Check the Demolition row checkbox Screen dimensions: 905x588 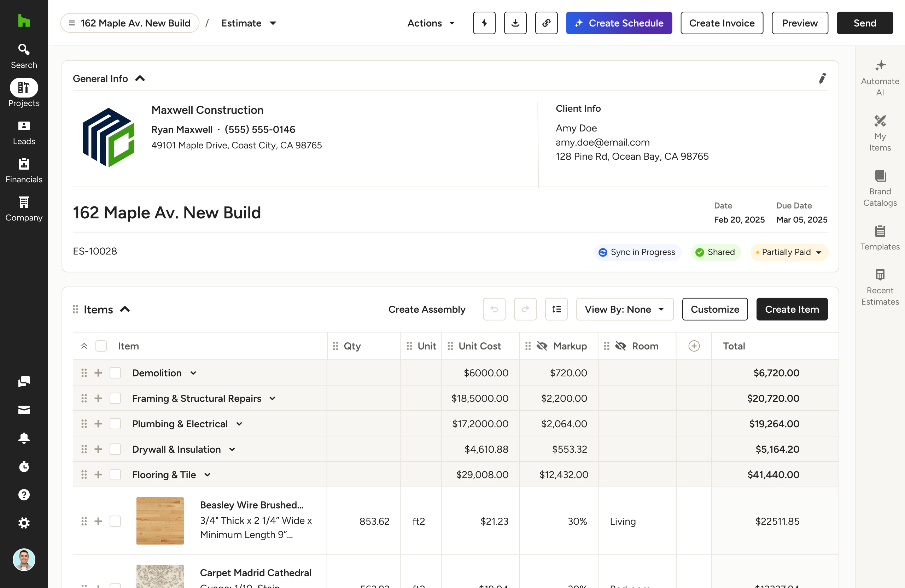pos(115,373)
